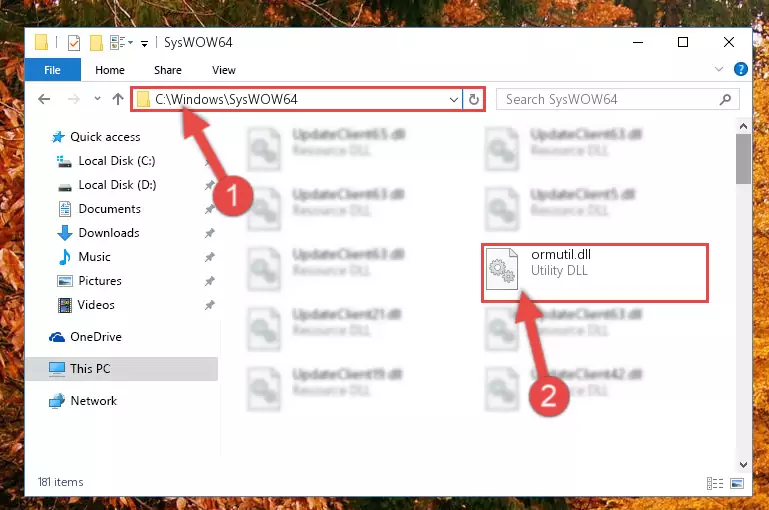Screen dimensions: 769x510
Task: Open Pictures in navigation pane
Action: click(x=100, y=281)
